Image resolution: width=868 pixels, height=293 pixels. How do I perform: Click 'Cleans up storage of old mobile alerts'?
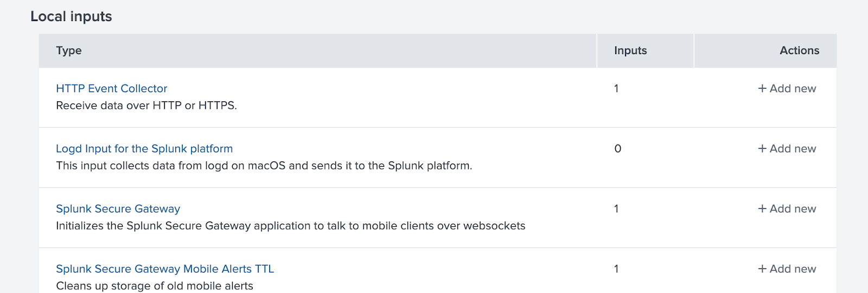(x=155, y=286)
